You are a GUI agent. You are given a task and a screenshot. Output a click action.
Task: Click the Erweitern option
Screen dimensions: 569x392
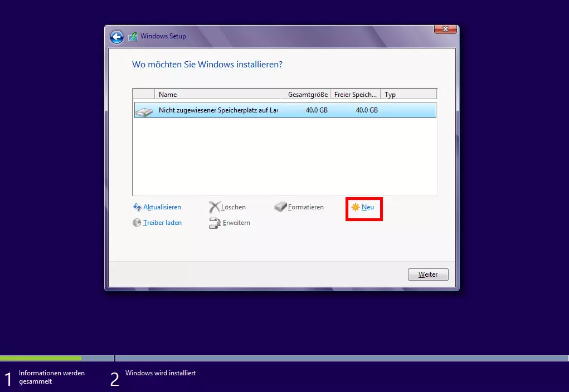click(x=236, y=223)
